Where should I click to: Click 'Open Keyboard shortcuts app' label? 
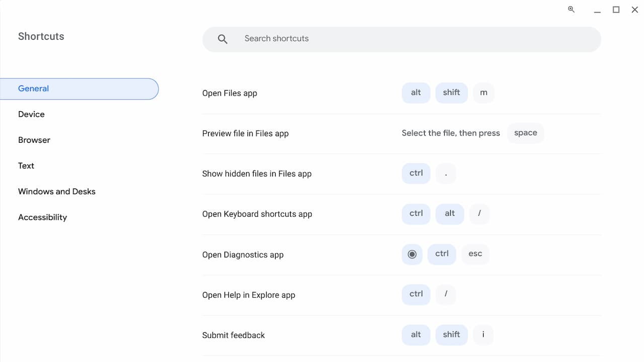click(x=257, y=214)
